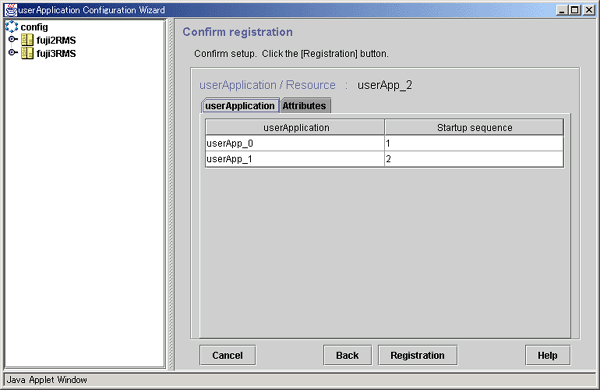Click the fuji2RMS node icon

pos(27,40)
